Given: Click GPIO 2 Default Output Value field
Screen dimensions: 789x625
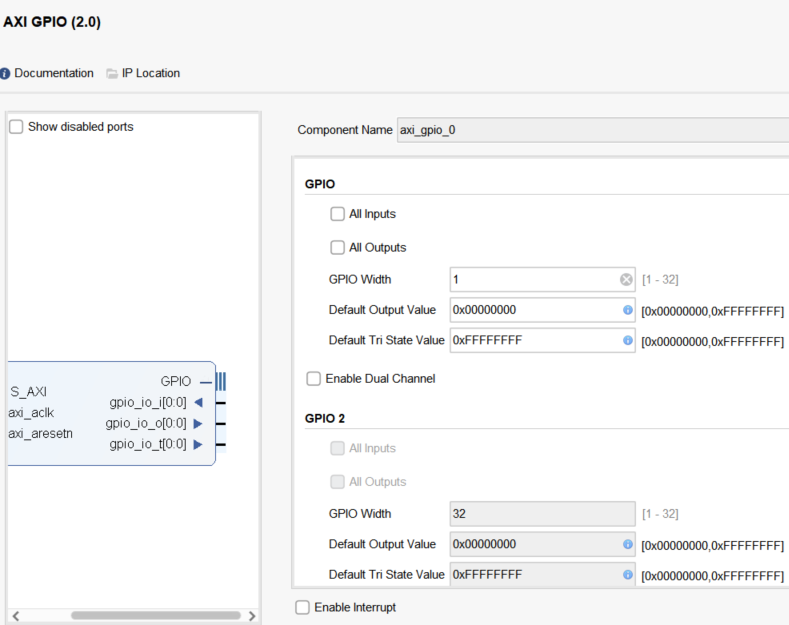Looking at the screenshot, I should pyautogui.click(x=542, y=544).
